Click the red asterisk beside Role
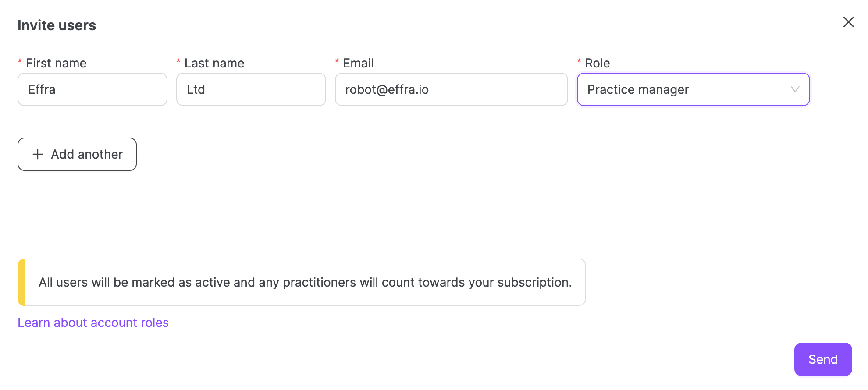The image size is (868, 390). 579,61
